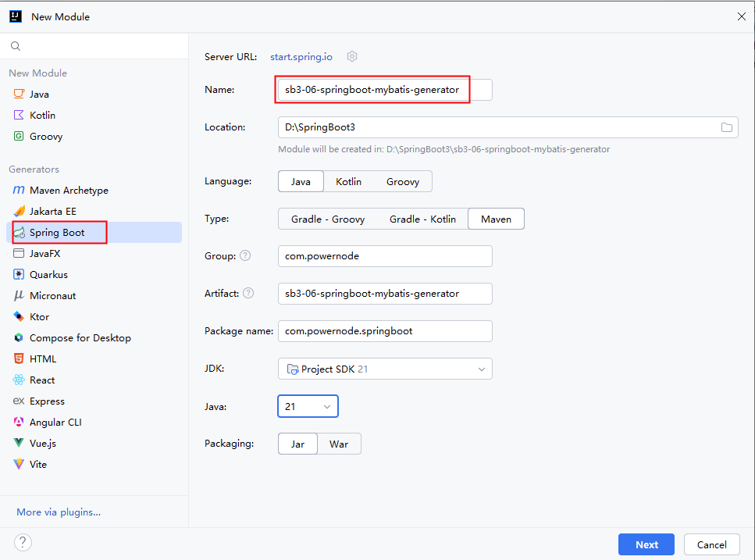Click the Next button

[x=646, y=544]
